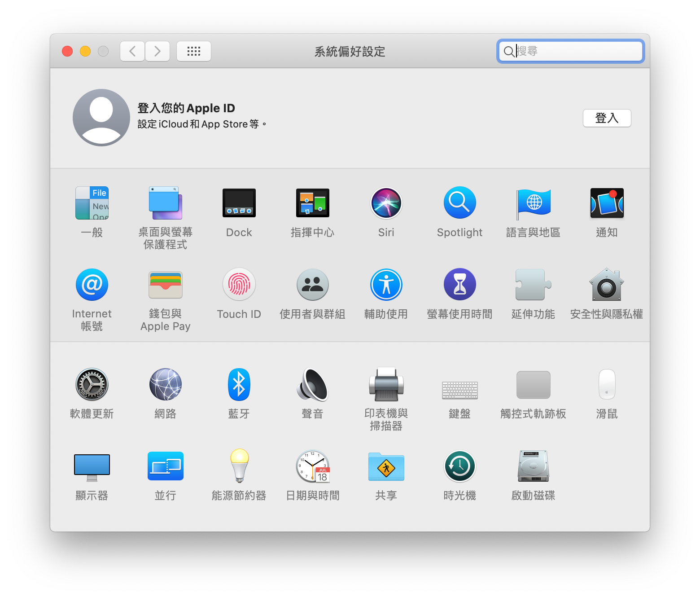The width and height of the screenshot is (700, 598).
Task: Open 日期與時間 clock icon
Action: [313, 466]
